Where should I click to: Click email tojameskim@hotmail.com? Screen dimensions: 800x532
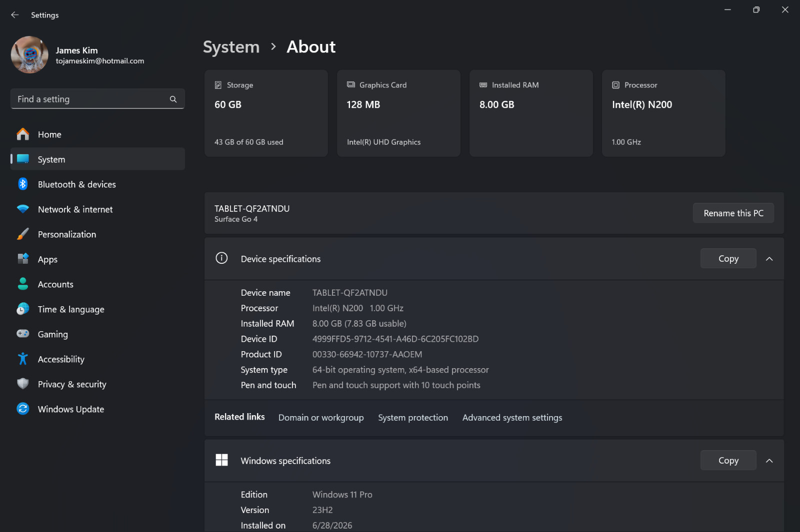click(100, 61)
